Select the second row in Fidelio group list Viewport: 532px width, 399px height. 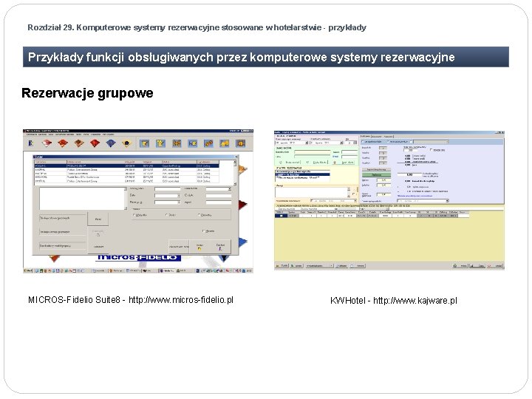(x=126, y=170)
